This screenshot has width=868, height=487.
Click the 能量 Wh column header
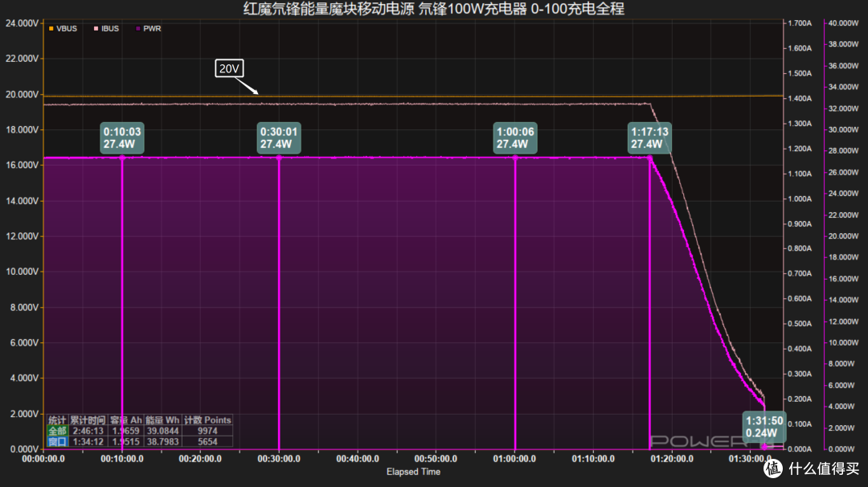point(162,420)
